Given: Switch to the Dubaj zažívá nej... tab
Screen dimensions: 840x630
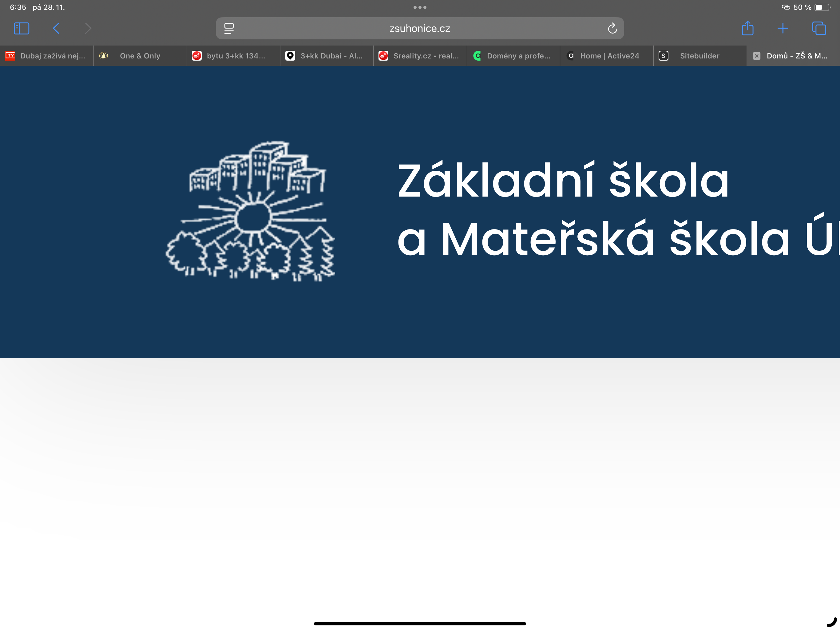Looking at the screenshot, I should 46,56.
